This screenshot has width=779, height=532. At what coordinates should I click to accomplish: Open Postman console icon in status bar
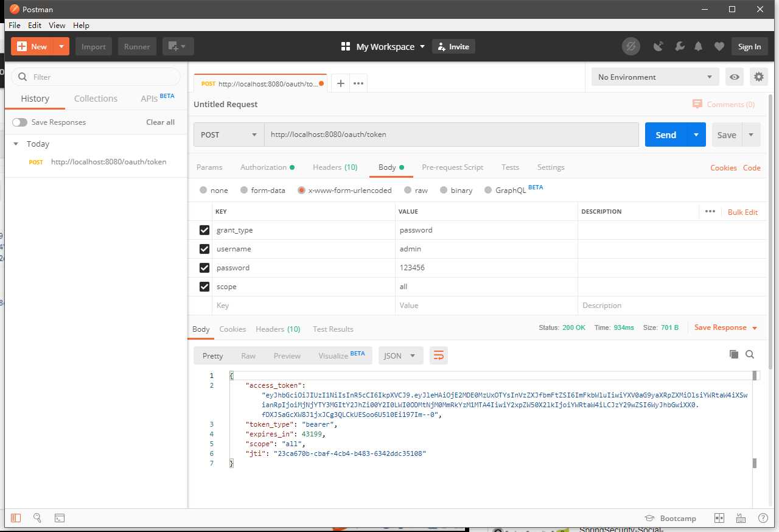point(60,518)
